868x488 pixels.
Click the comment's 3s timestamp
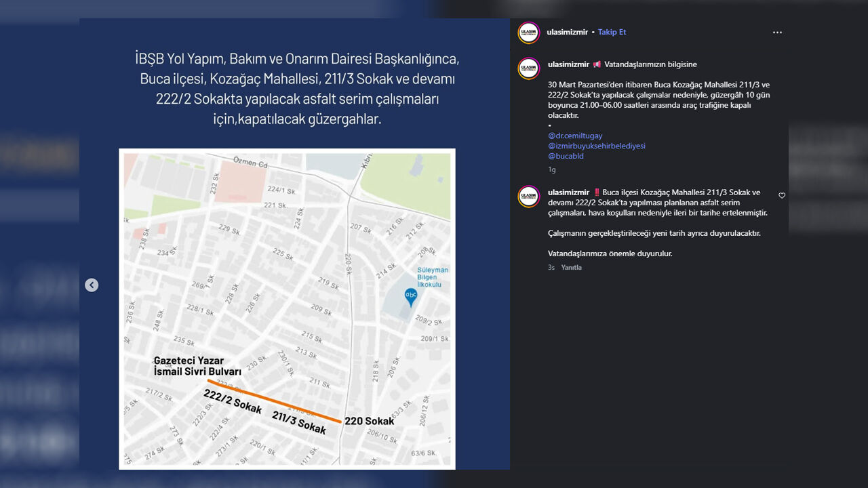coord(551,268)
